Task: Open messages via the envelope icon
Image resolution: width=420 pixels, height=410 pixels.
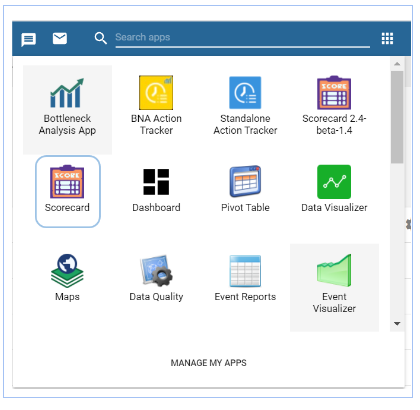Action: click(60, 39)
